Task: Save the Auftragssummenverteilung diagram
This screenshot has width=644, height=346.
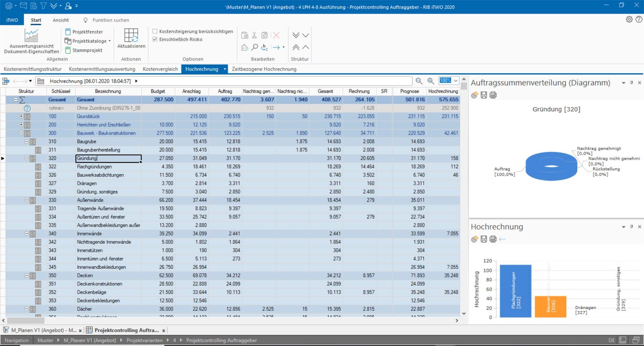Action: pos(484,95)
